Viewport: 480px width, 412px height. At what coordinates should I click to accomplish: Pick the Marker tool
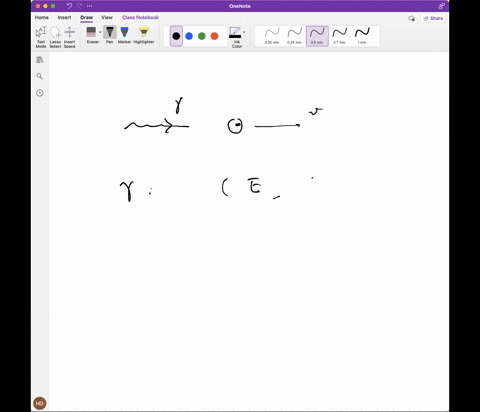(x=124, y=35)
